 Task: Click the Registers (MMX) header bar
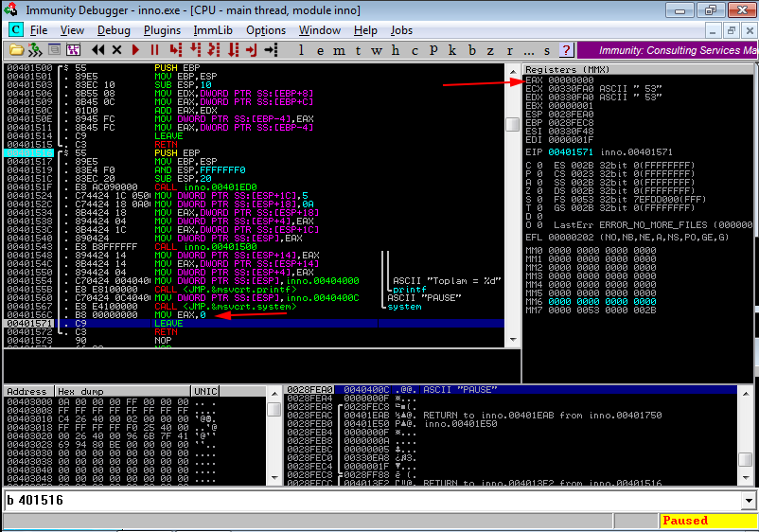(638, 69)
